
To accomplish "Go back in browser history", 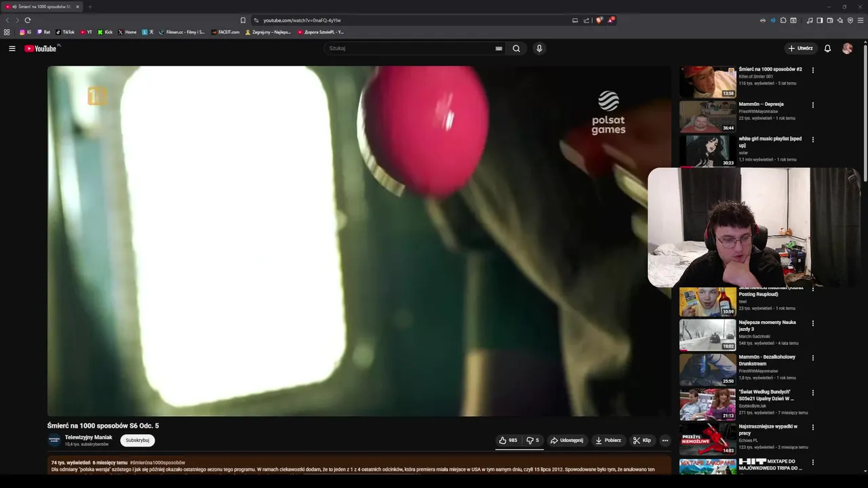I will click(7, 20).
